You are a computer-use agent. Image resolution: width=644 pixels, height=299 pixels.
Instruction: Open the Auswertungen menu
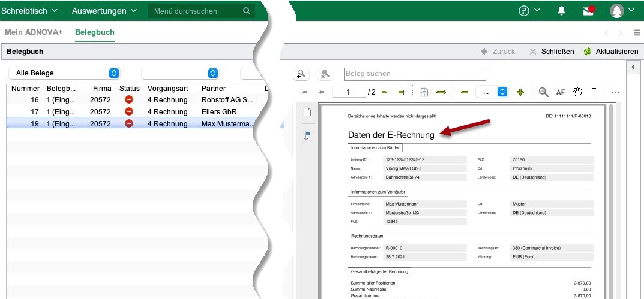coord(104,11)
